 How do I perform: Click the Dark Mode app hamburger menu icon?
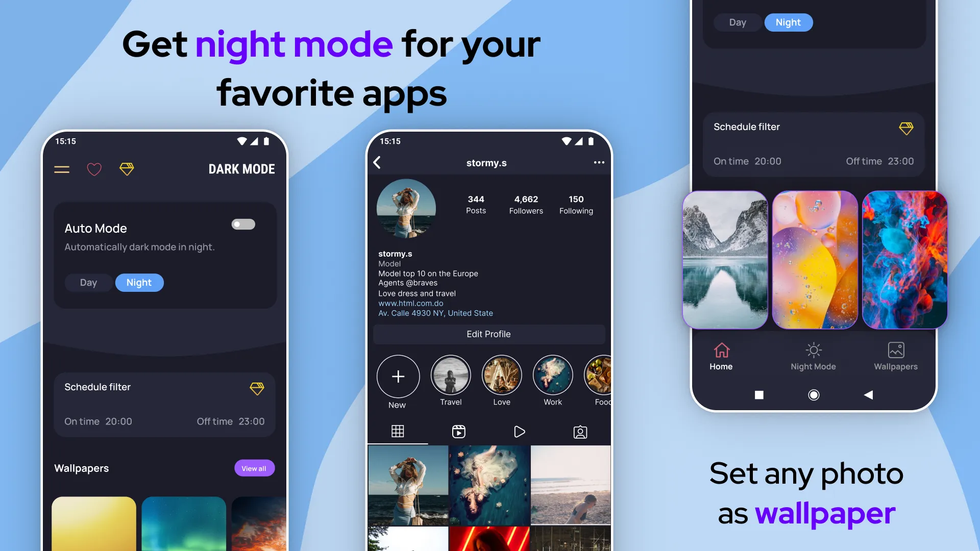click(62, 168)
